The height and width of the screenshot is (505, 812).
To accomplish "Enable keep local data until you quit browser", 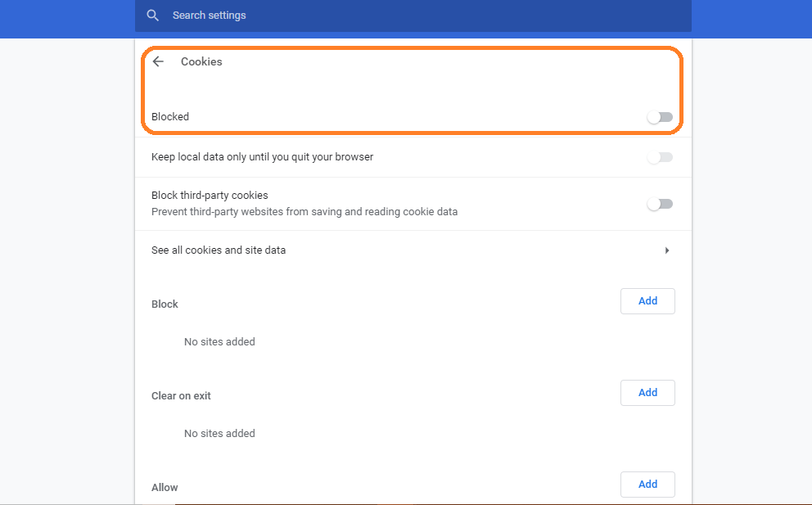I will point(660,156).
